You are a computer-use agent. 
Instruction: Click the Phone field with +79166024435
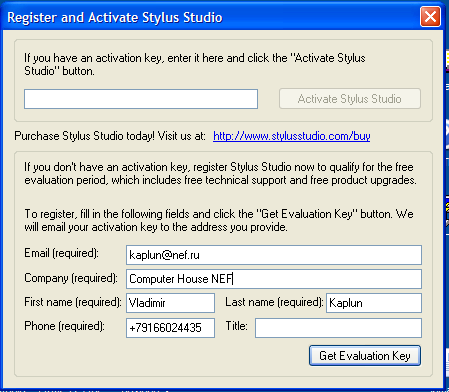click(x=170, y=328)
